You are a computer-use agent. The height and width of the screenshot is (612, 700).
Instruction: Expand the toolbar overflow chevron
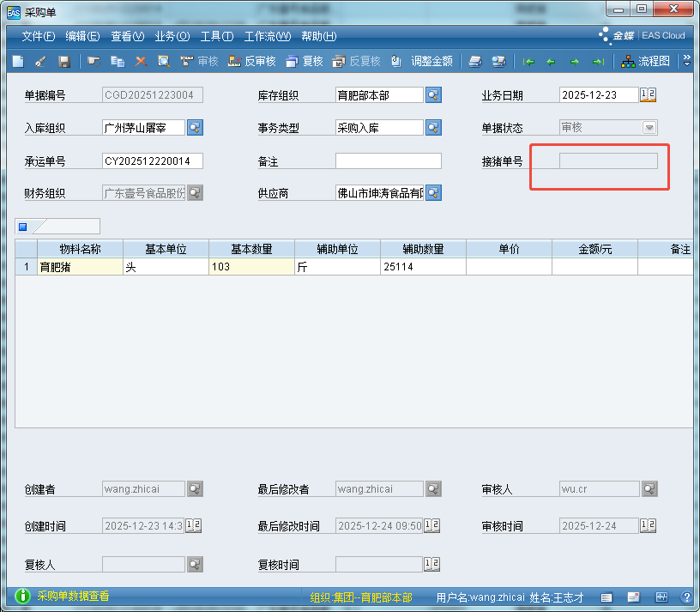[686, 62]
